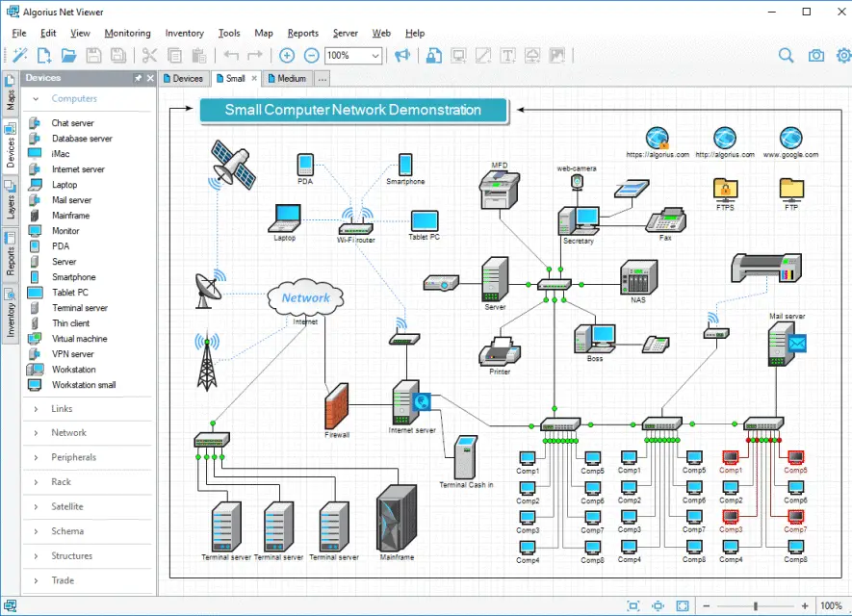
Task: Select the Mainframe device on the map
Action: [397, 519]
